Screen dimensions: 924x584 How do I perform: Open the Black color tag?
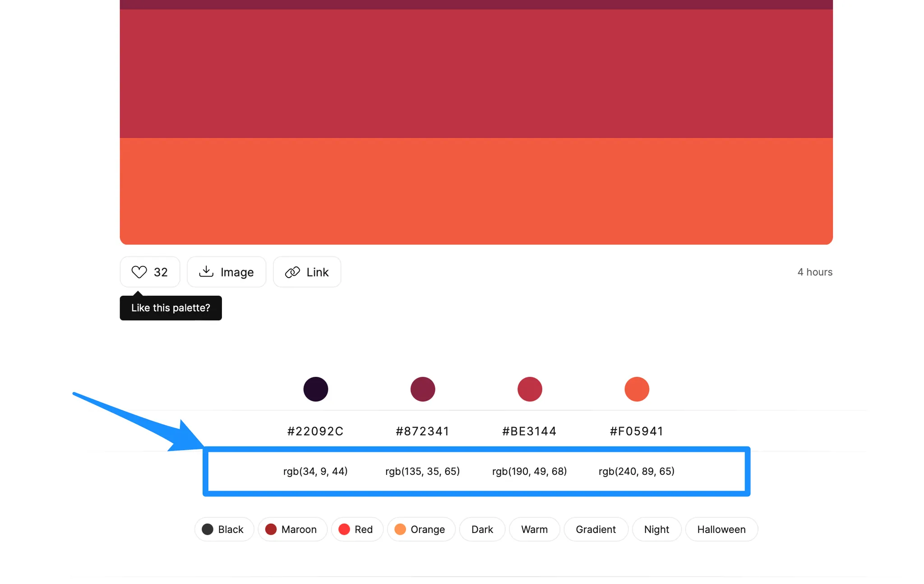(224, 529)
